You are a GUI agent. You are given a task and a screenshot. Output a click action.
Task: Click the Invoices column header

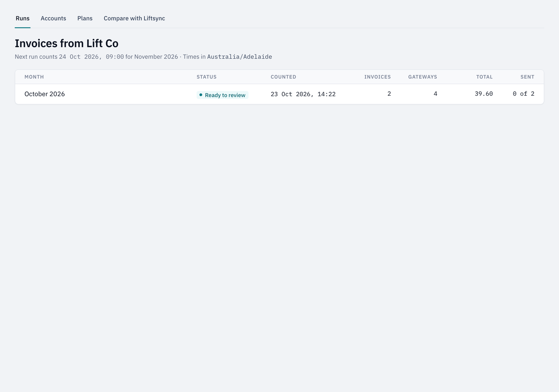click(377, 77)
